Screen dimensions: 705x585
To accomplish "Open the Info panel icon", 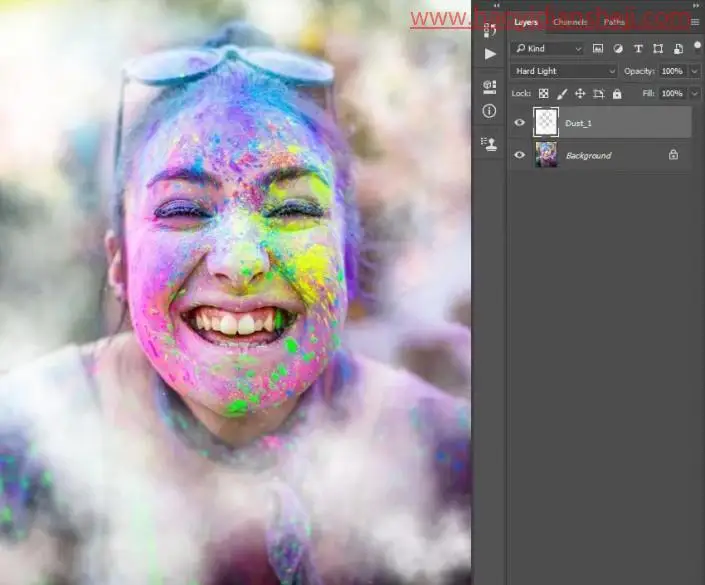I will point(489,111).
